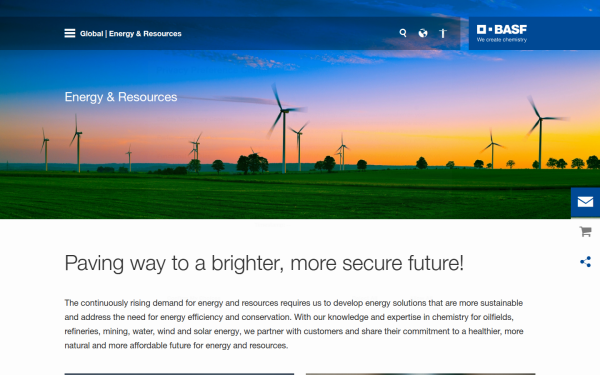Open the shopping cart side icon
600x375 pixels.
pos(585,231)
